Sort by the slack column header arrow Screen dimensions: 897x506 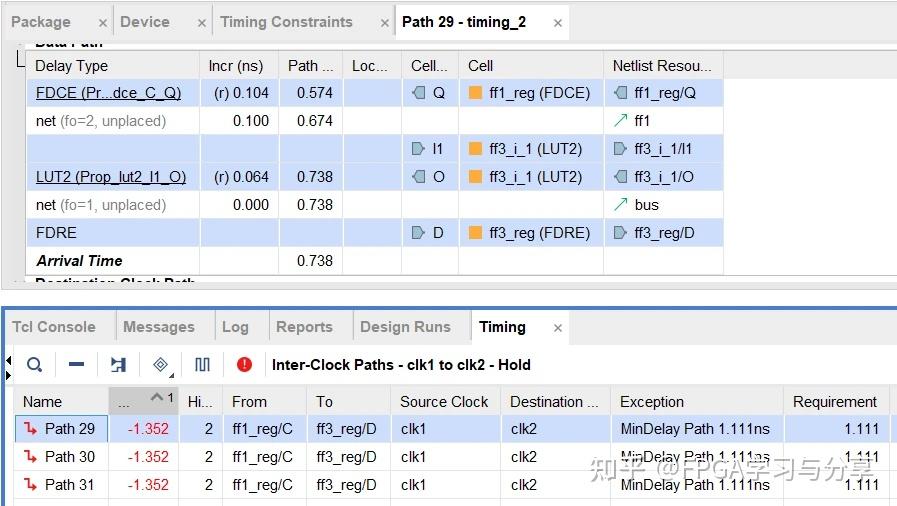click(x=157, y=398)
